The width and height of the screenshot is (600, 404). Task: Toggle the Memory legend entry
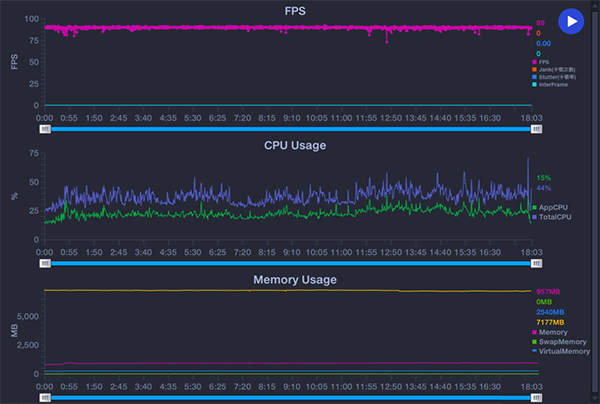[x=552, y=332]
